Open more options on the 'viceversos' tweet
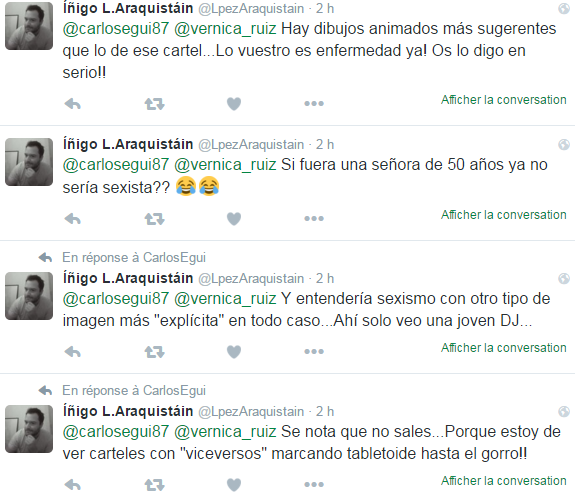The image size is (575, 498). (314, 484)
